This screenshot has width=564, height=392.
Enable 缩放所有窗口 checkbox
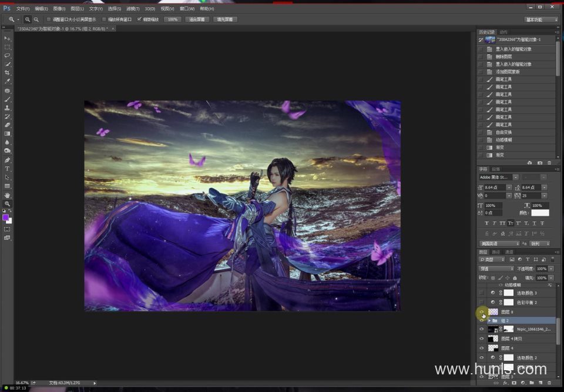pos(105,19)
